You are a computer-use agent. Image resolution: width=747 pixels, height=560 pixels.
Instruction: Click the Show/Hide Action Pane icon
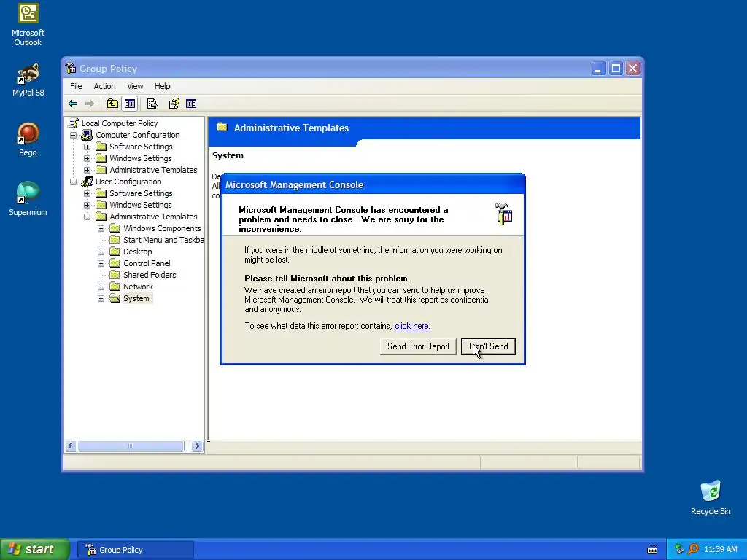(191, 104)
